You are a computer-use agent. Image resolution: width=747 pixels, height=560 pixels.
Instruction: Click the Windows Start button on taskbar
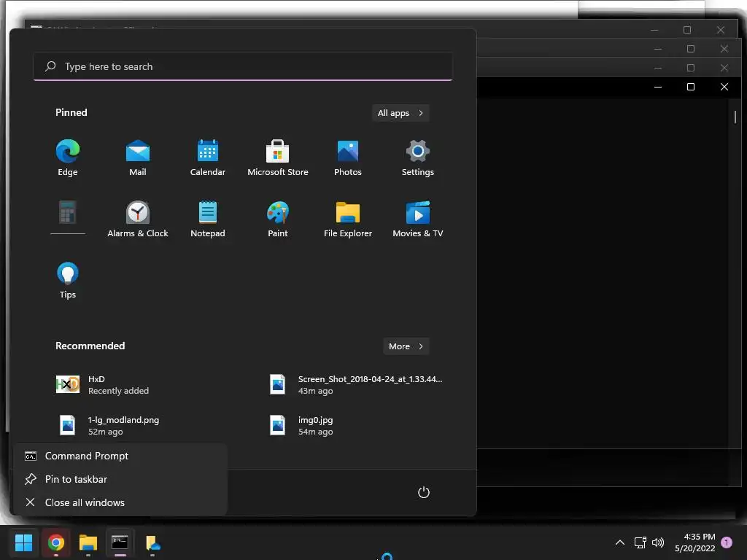click(x=23, y=542)
